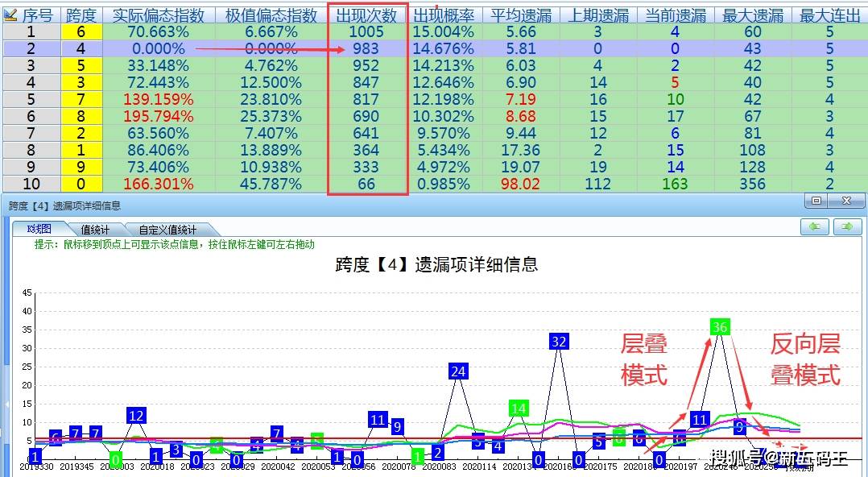Image resolution: width=868 pixels, height=477 pixels.
Task: Click the 19.07 平均遗漏 cell
Action: pyautogui.click(x=521, y=167)
